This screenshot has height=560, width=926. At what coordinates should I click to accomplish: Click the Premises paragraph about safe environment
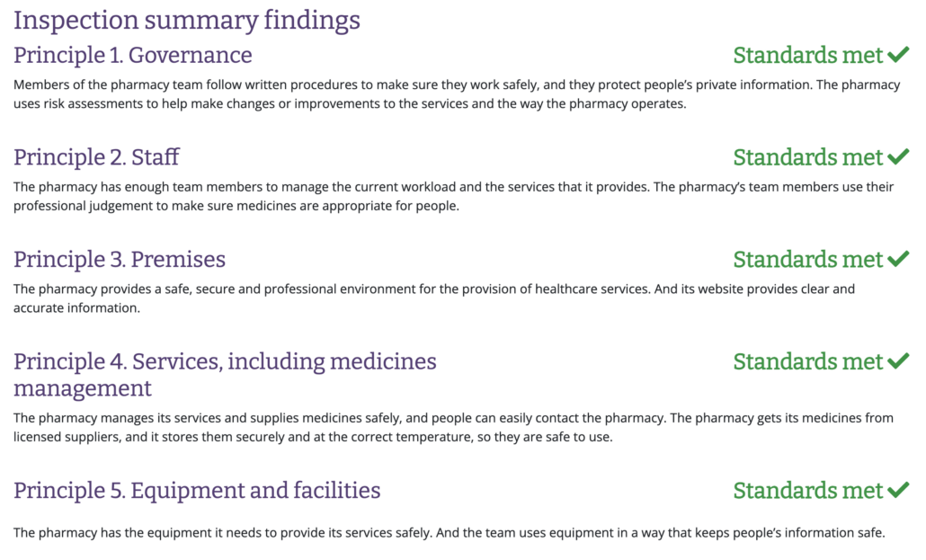pyautogui.click(x=434, y=298)
